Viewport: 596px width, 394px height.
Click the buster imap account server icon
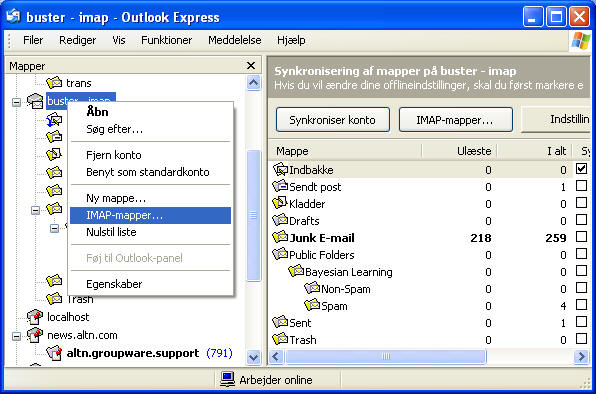[35, 101]
